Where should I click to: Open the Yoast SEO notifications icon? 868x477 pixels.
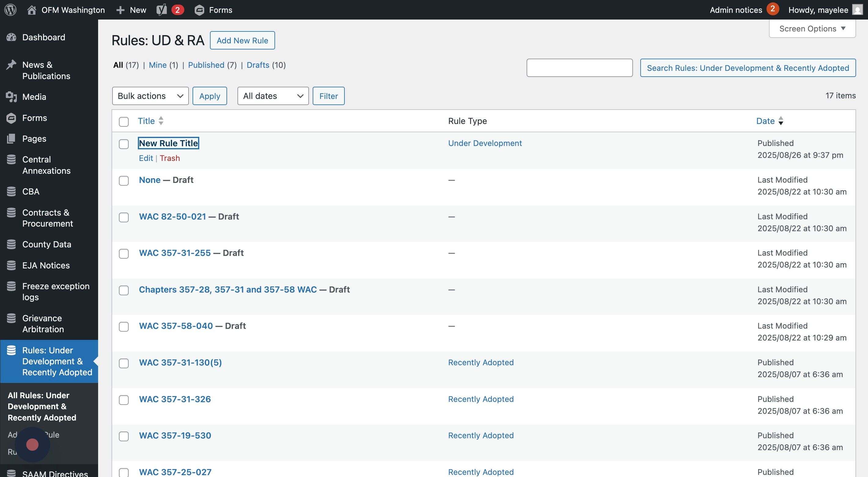[x=162, y=10]
